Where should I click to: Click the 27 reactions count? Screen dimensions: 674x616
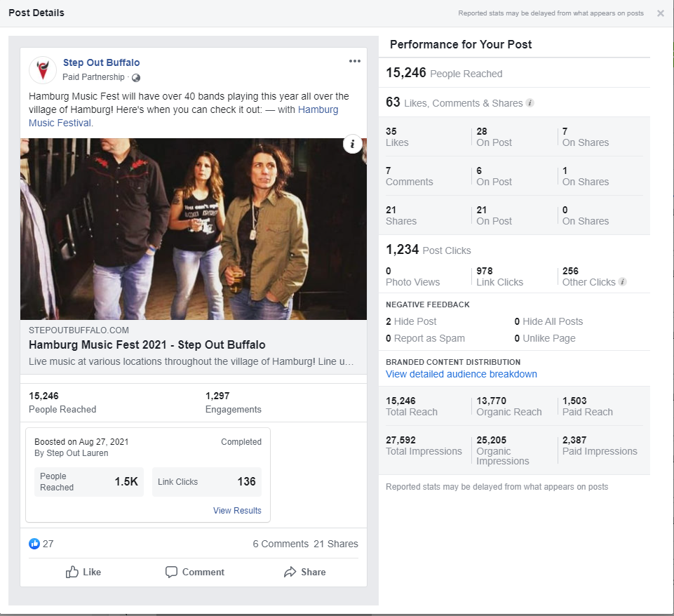(48, 544)
